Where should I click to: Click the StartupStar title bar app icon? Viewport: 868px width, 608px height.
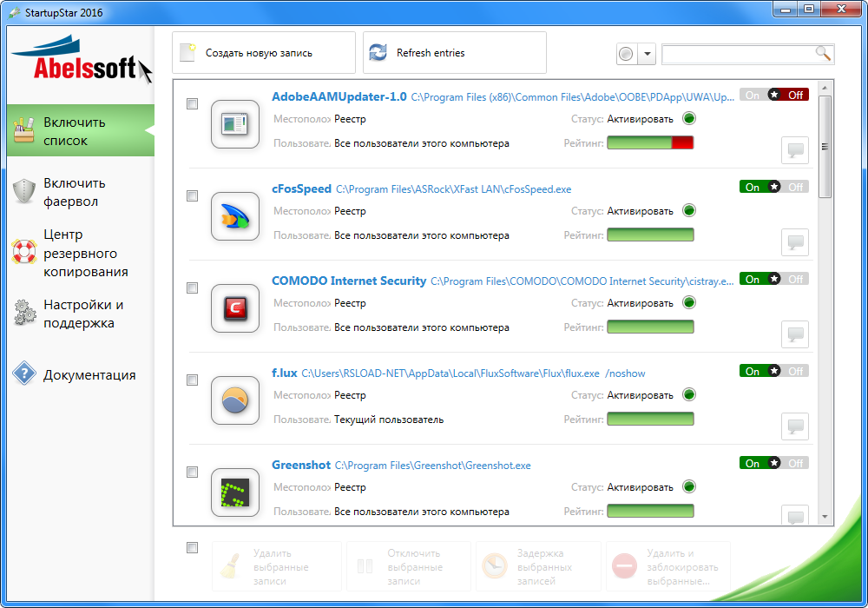(14, 12)
